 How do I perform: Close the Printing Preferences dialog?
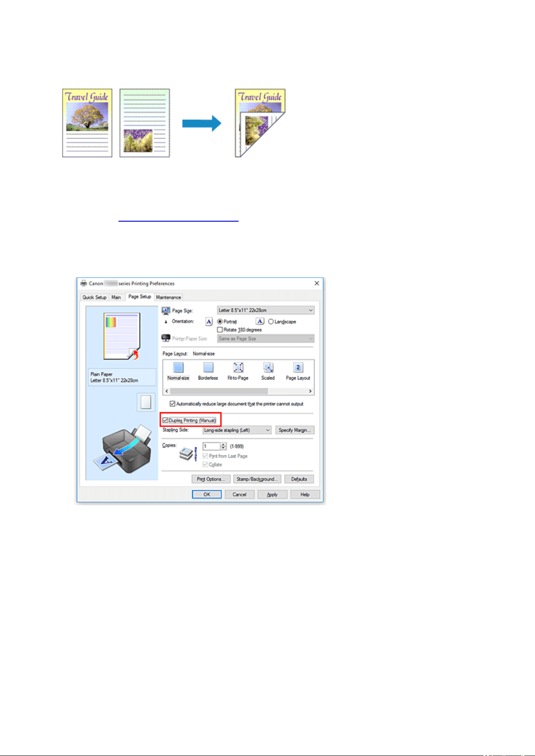[317, 283]
